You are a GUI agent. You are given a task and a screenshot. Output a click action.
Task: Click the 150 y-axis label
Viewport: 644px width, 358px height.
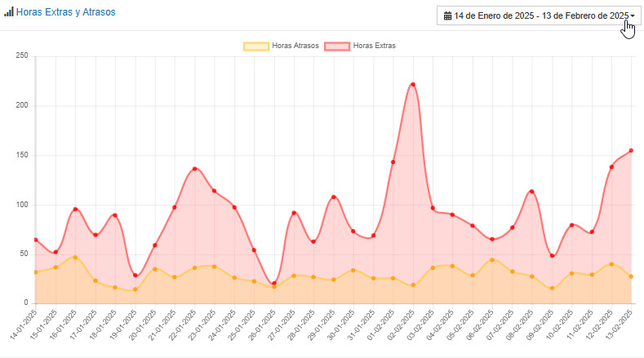click(22, 155)
